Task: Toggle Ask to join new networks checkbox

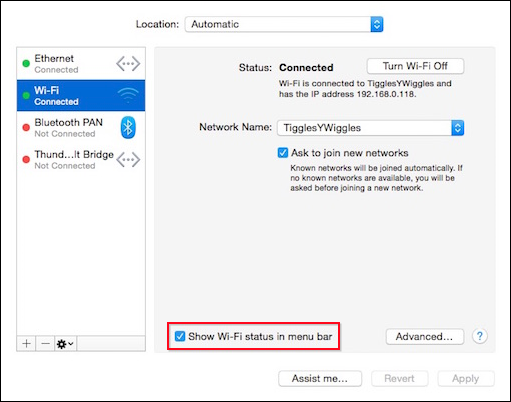Action: click(x=283, y=153)
